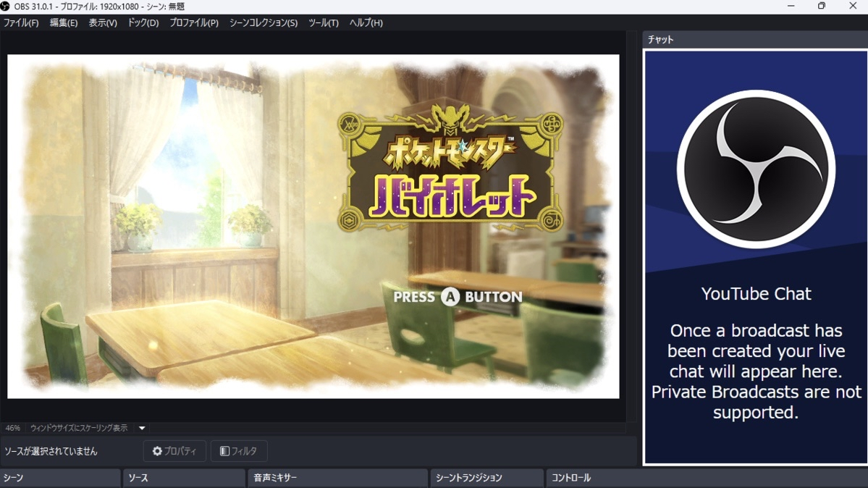Open the ドック(D) menu
The height and width of the screenshot is (488, 868).
pyautogui.click(x=143, y=22)
